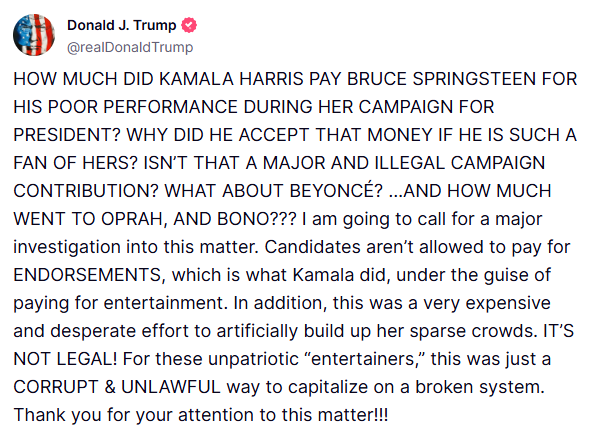Click the word CORRUPT in the post
The width and height of the screenshot is (597, 432).
point(56,387)
